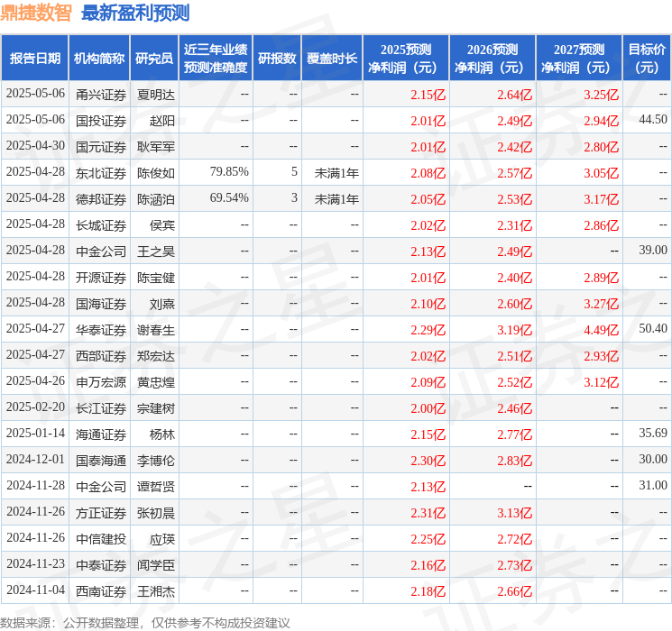The width and height of the screenshot is (672, 631).
Task: Click the target price 31.00
Action: coord(653,485)
